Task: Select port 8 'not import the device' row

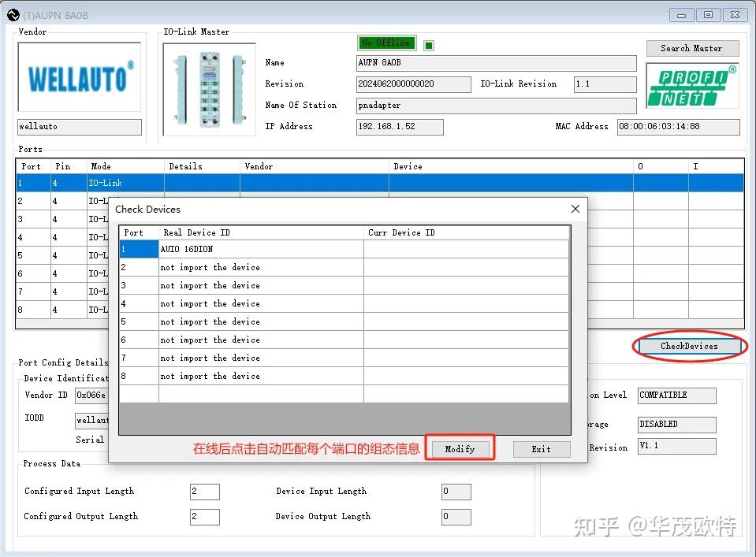Action: 344,376
